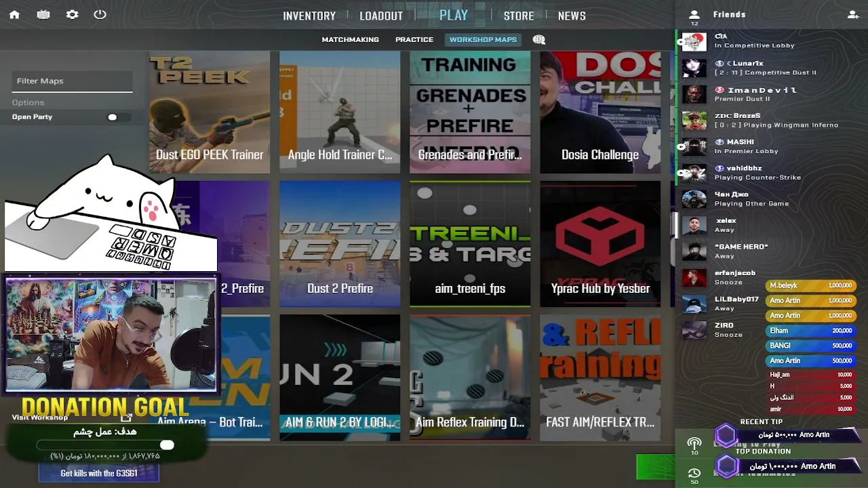
Task: Click LiLBaby017's avatar in Friends list
Action: click(x=694, y=304)
